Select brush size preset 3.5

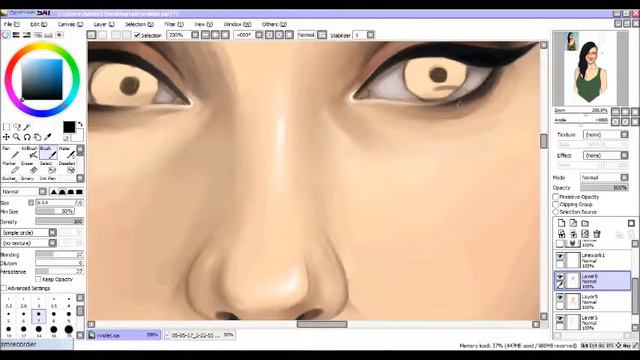pyautogui.click(x=53, y=302)
